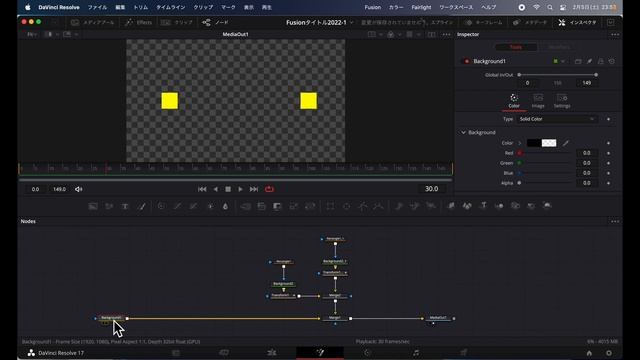Viewport: 640px width, 360px height.
Task: Select the Blur droplet tool in the toolbar
Action: pyautogui.click(x=225, y=206)
